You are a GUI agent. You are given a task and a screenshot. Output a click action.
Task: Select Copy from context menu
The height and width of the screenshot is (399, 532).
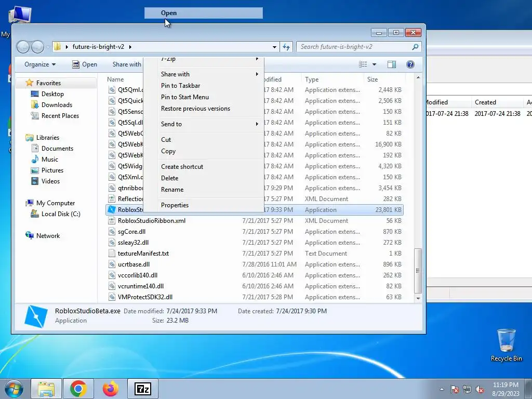tap(210, 151)
